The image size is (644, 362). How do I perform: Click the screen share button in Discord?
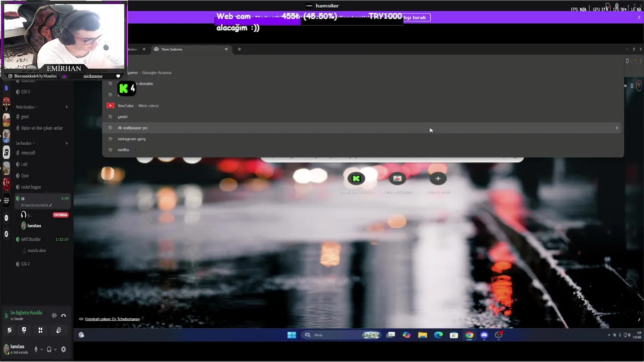click(24, 330)
